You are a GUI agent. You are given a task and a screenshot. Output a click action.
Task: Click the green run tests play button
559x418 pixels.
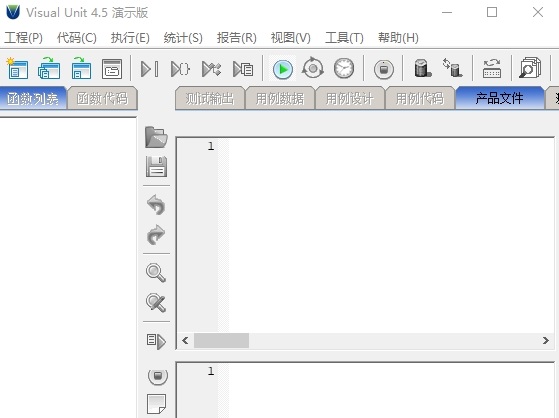(283, 68)
